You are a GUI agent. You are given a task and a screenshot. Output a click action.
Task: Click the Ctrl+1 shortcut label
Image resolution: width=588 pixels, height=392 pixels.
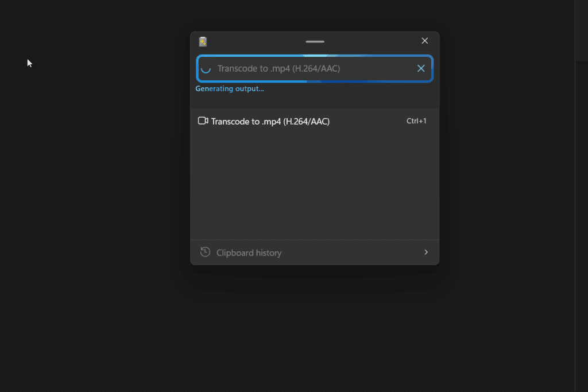click(x=416, y=121)
